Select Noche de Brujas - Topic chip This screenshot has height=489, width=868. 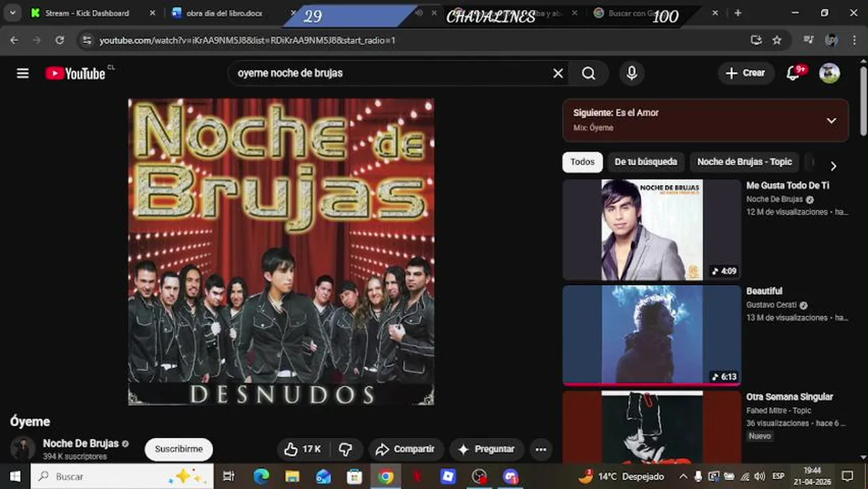pos(744,162)
